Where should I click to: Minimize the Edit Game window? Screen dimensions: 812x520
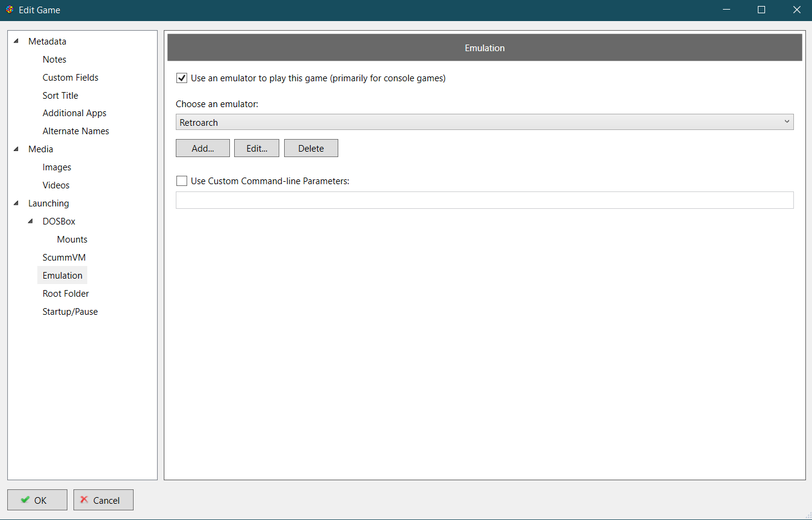(727, 10)
